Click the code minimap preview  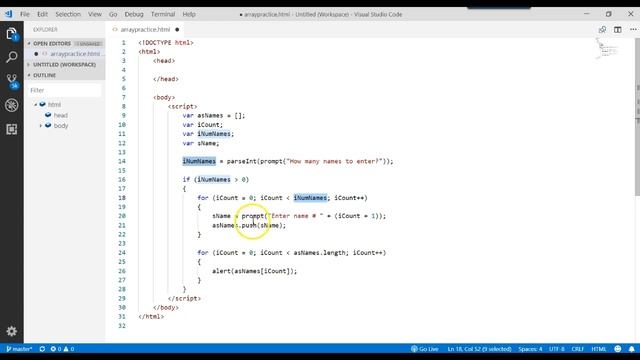[607, 49]
